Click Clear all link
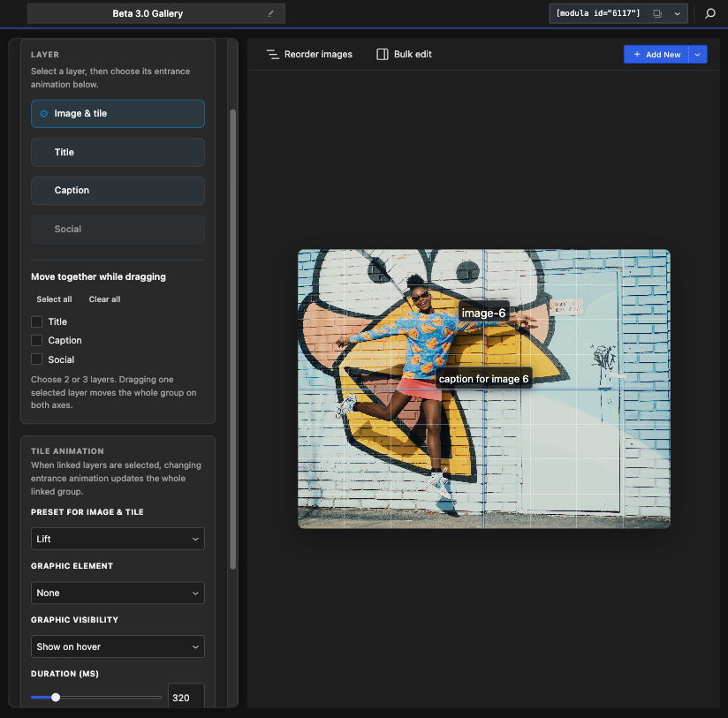728x718 pixels. coord(104,299)
